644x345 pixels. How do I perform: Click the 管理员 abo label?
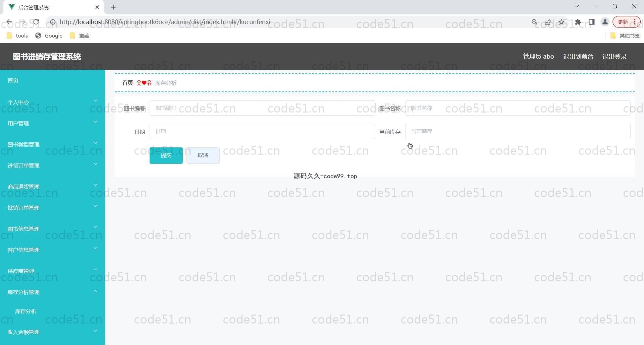click(538, 57)
